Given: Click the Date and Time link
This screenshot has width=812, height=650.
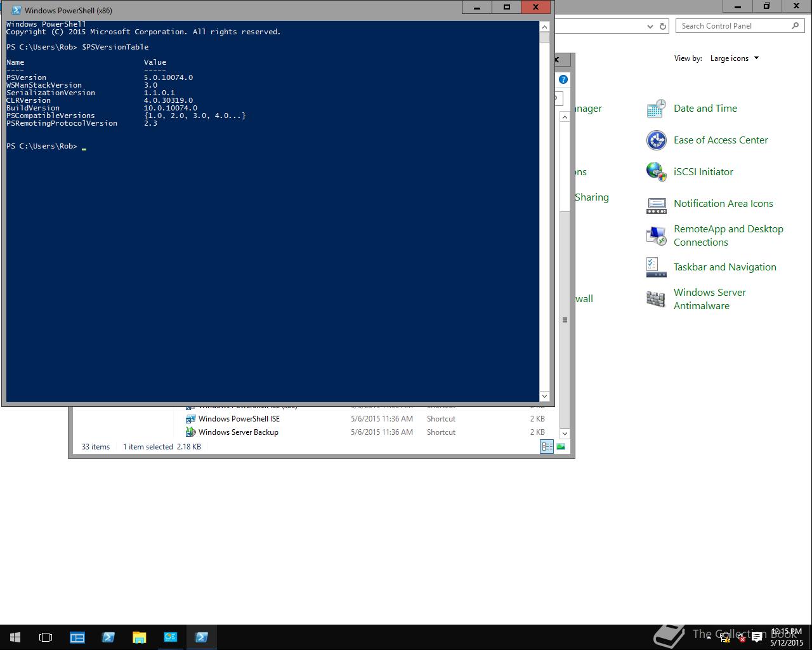Looking at the screenshot, I should [705, 109].
